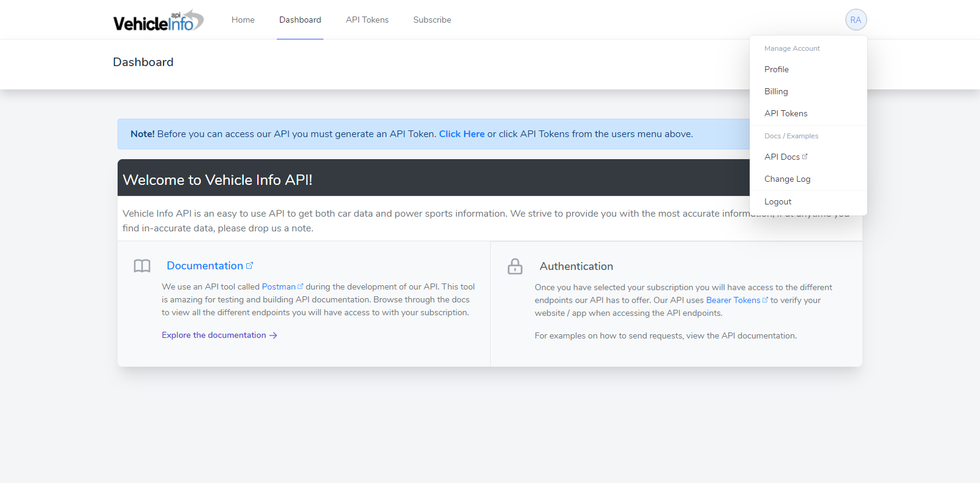Screen dimensions: 980x483
Task: Go to the Home nav tab
Action: click(x=243, y=20)
